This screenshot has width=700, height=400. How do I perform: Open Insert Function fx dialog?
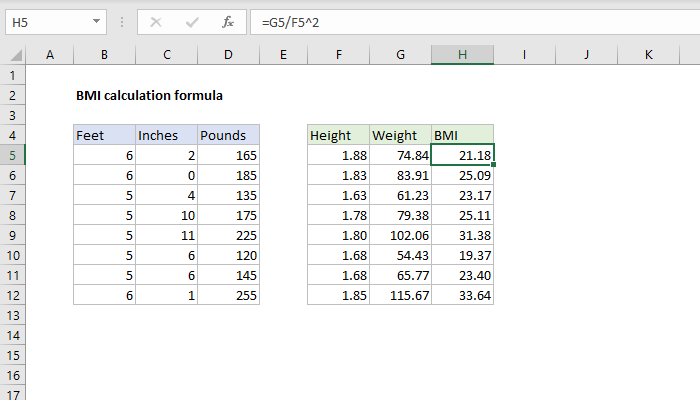(x=228, y=20)
